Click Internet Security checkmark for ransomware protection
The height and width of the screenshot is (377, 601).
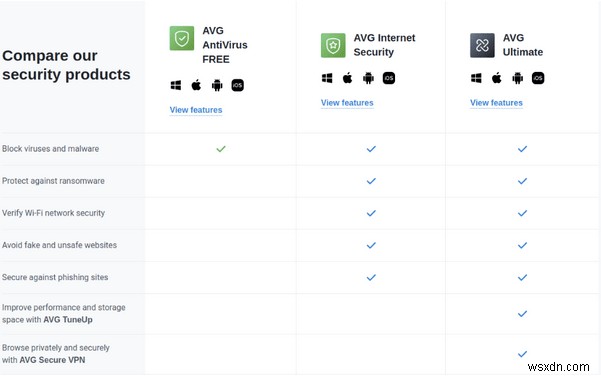[x=371, y=181]
